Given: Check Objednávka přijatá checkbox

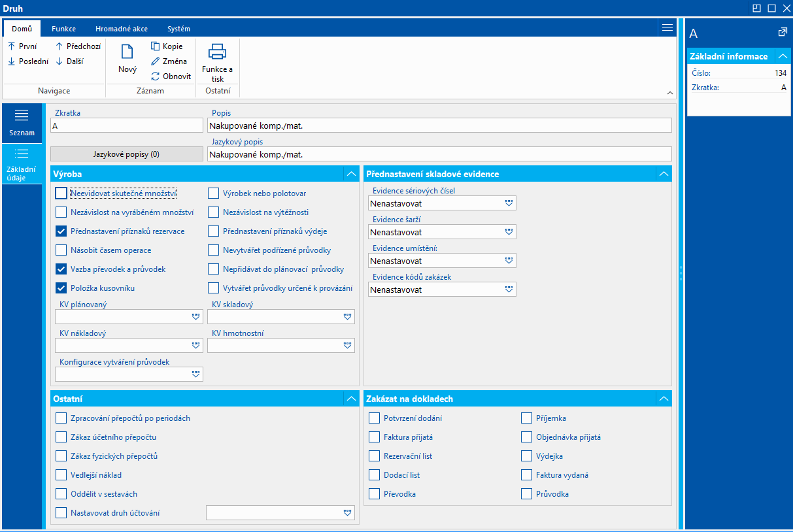Looking at the screenshot, I should pos(527,437).
